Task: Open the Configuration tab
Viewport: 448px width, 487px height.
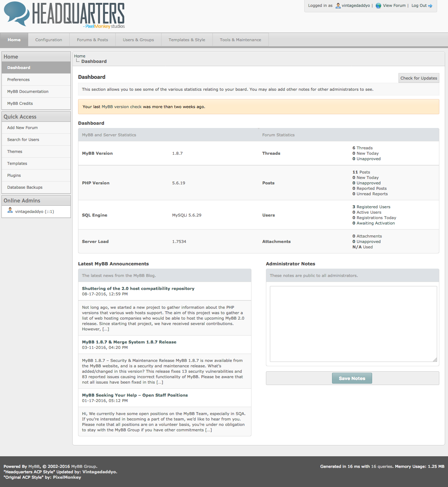Action: pyautogui.click(x=48, y=40)
